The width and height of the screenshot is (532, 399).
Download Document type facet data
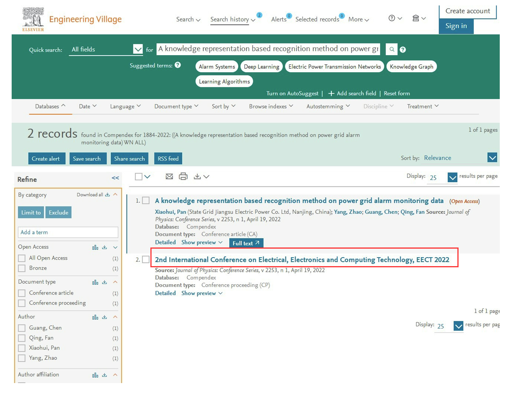104,282
